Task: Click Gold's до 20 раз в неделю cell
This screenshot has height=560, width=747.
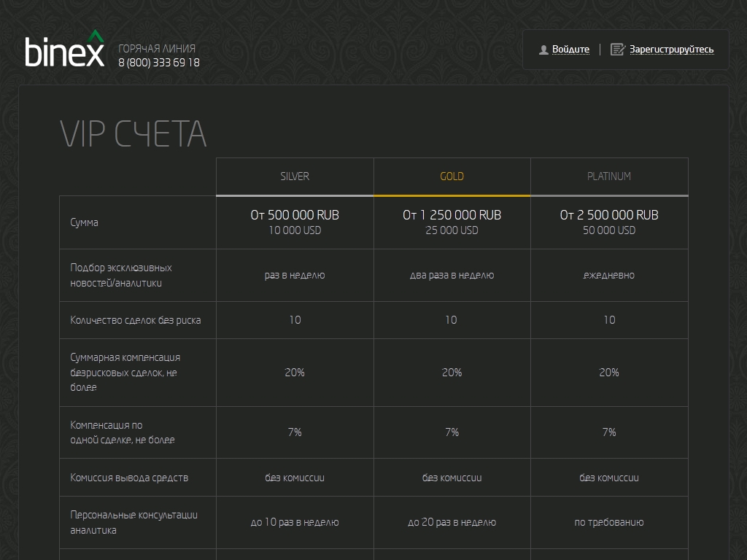Action: (452, 523)
